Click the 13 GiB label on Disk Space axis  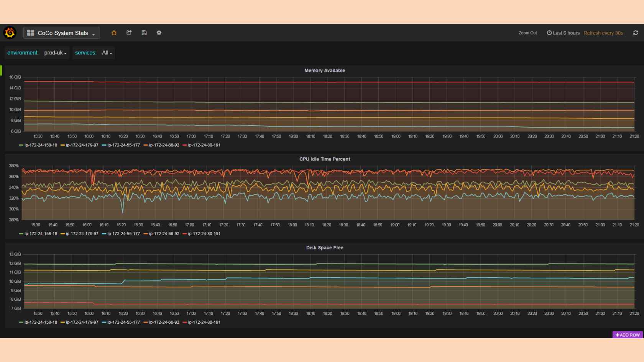(x=15, y=254)
